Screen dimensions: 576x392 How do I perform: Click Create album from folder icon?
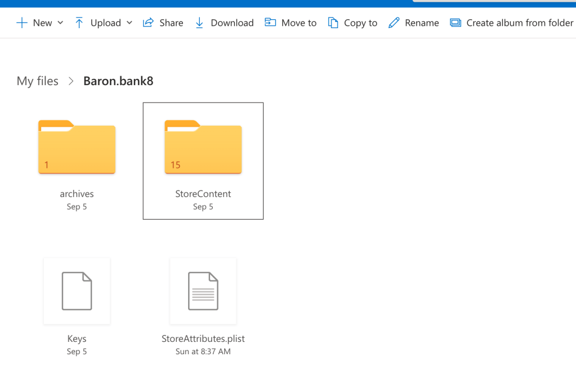click(456, 23)
